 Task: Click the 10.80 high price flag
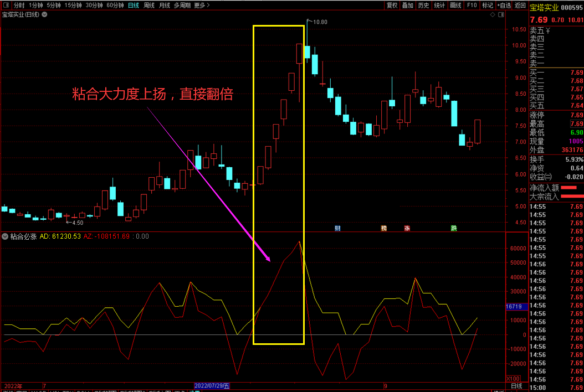[319, 22]
